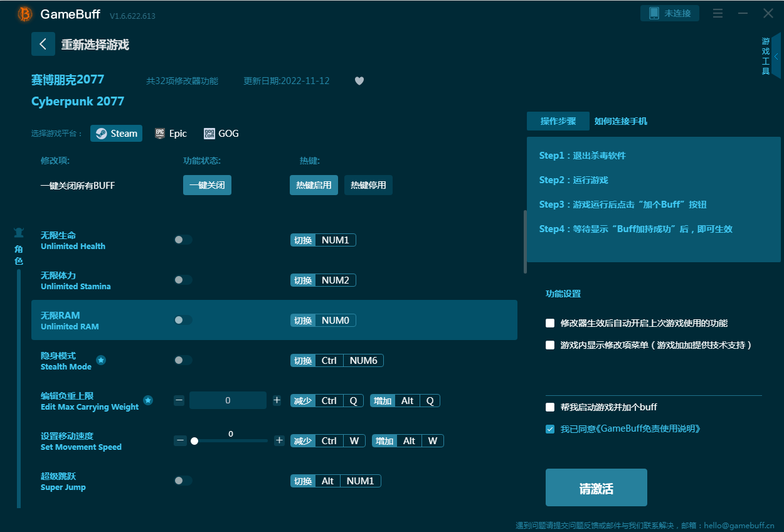This screenshot has height=532, width=784.
Task: Switch to 操作步骤 tab
Action: pyautogui.click(x=558, y=121)
